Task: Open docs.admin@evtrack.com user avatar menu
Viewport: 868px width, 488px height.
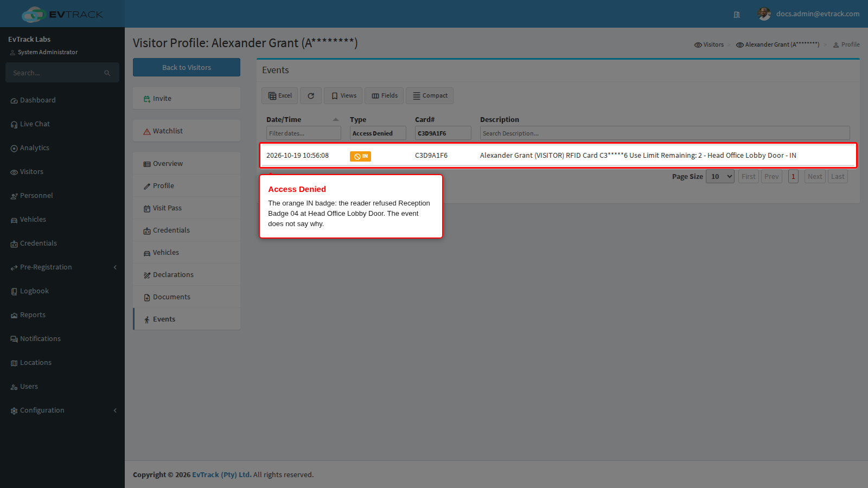Action: pos(764,14)
